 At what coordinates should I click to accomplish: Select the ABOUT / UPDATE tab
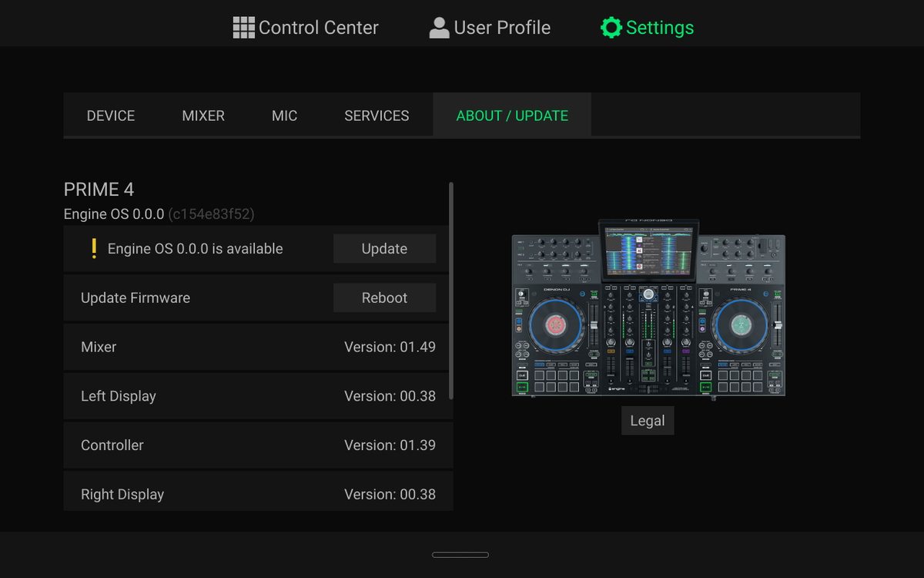[x=512, y=116]
